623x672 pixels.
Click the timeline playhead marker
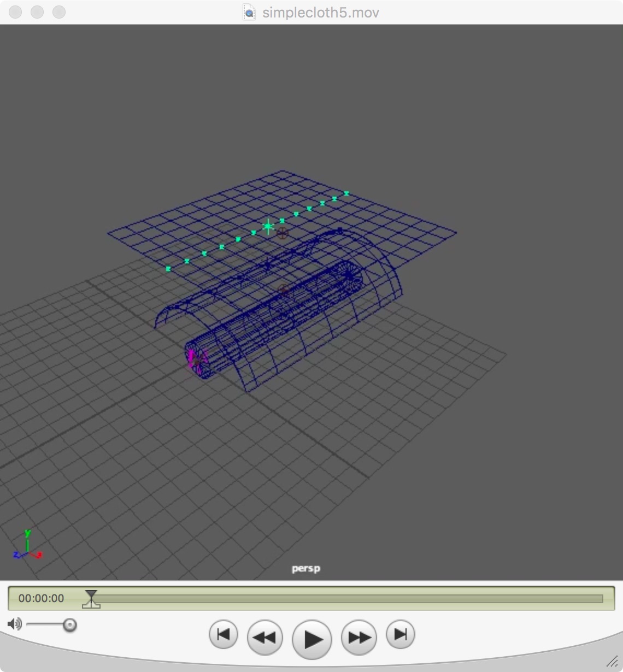coord(91,599)
